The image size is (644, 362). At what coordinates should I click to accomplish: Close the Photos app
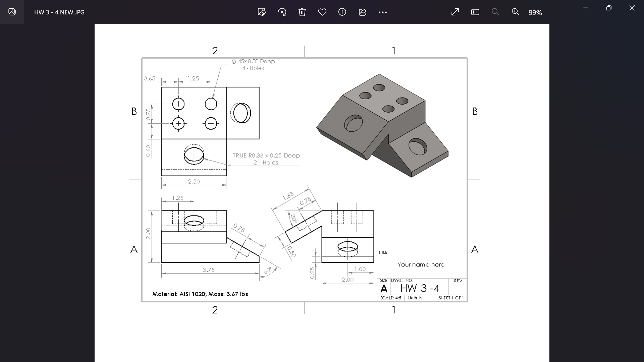[x=632, y=8]
